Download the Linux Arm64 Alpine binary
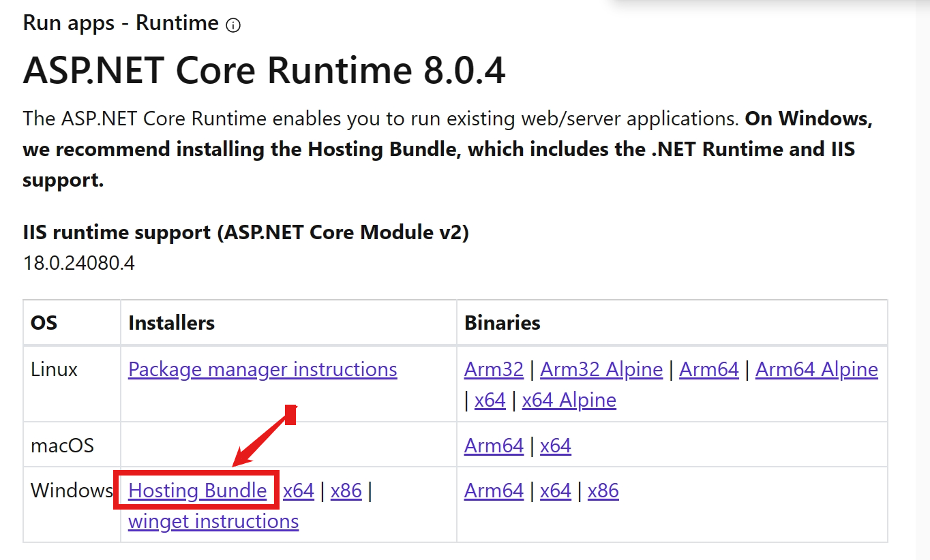 click(816, 369)
